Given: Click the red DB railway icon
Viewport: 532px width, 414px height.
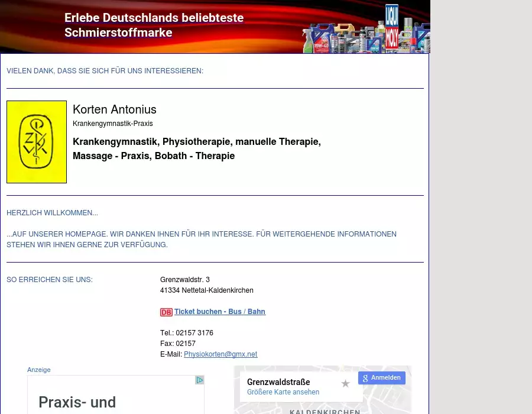Looking at the screenshot, I should [x=166, y=312].
